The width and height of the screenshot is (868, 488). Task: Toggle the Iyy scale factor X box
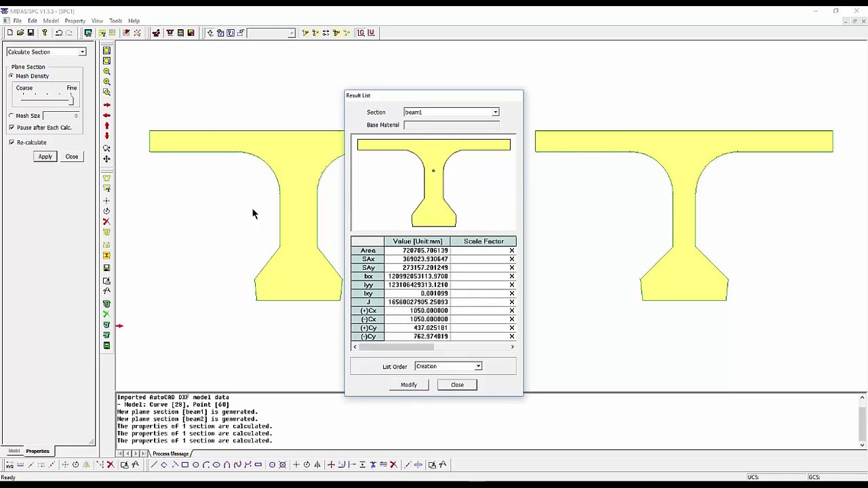click(x=512, y=285)
